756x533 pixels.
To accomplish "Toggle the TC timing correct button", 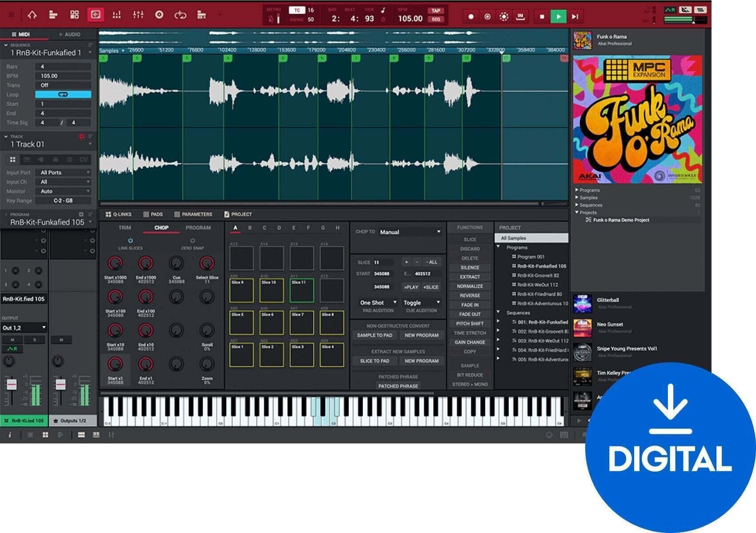I will [297, 10].
